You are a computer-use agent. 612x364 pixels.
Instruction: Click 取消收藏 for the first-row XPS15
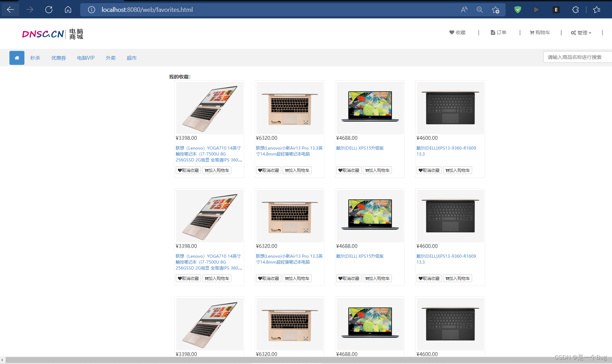click(349, 170)
